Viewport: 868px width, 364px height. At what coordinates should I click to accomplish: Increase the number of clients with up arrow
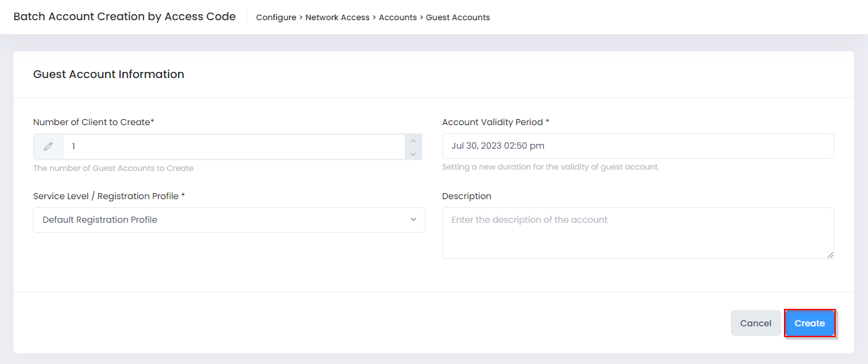click(413, 141)
